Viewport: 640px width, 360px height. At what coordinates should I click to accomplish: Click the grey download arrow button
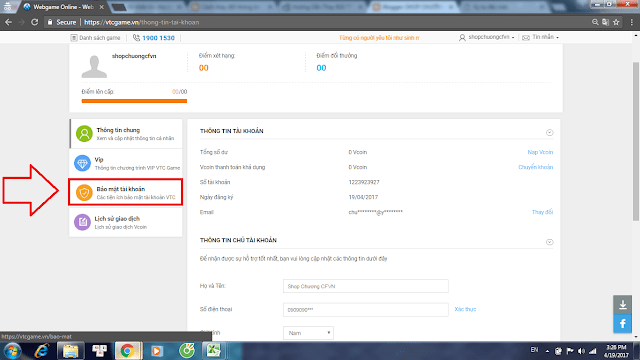(x=622, y=305)
